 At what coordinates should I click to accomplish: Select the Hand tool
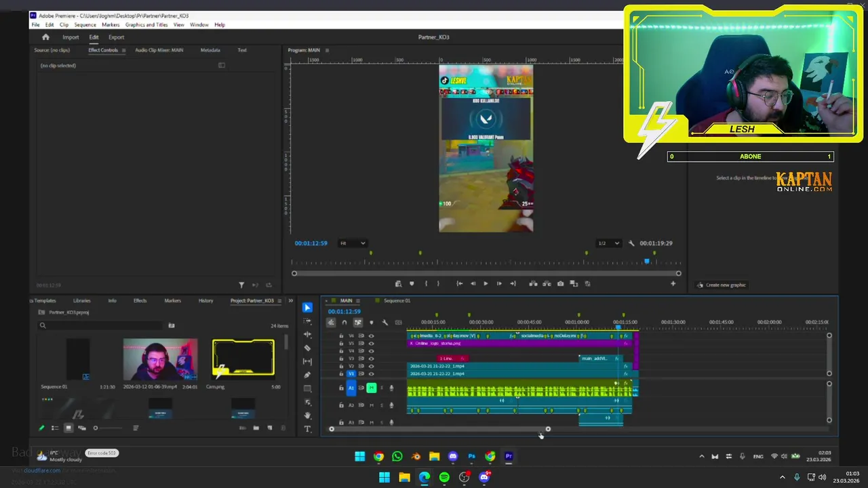pyautogui.click(x=307, y=415)
